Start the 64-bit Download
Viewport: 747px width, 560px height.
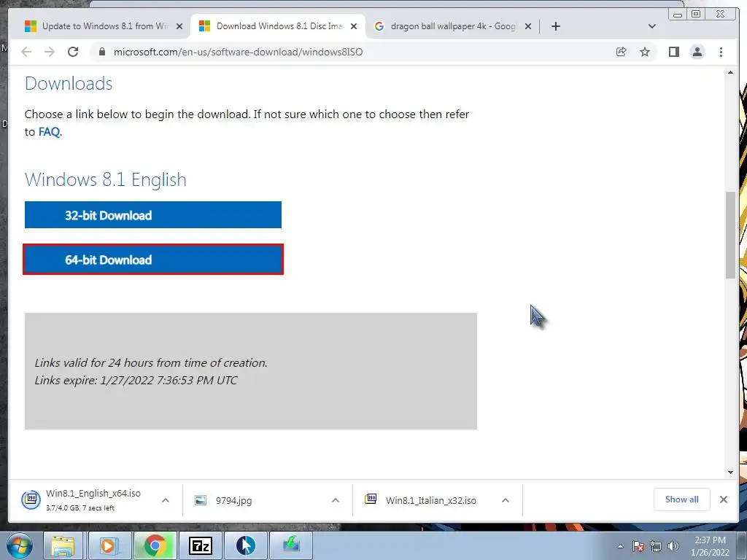pyautogui.click(x=153, y=260)
